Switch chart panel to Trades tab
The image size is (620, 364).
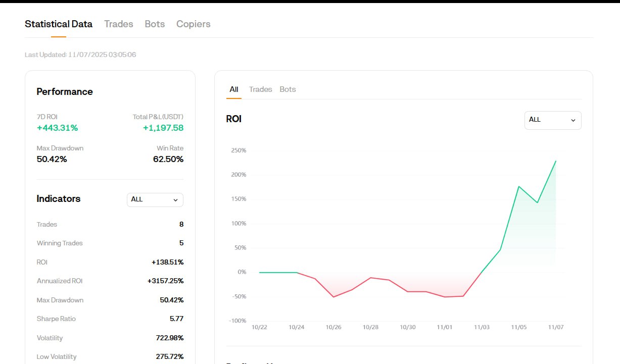click(261, 89)
